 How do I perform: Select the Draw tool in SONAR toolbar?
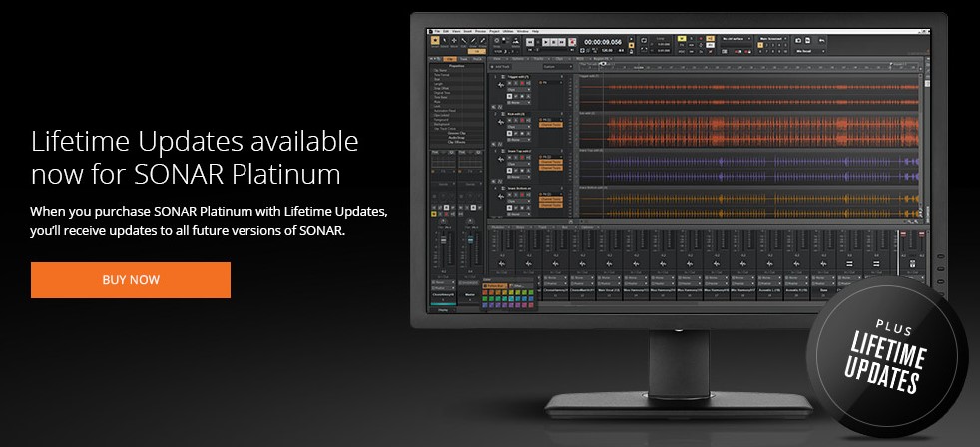click(473, 41)
